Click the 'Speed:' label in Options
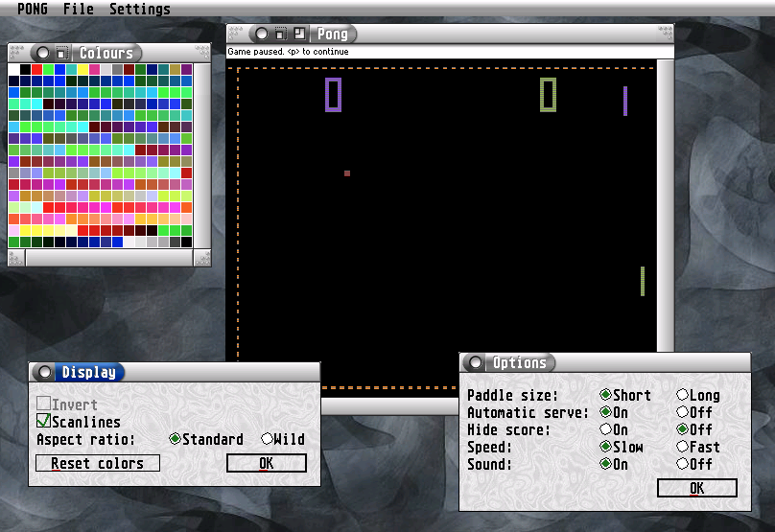The width and height of the screenshot is (775, 532). pyautogui.click(x=489, y=447)
